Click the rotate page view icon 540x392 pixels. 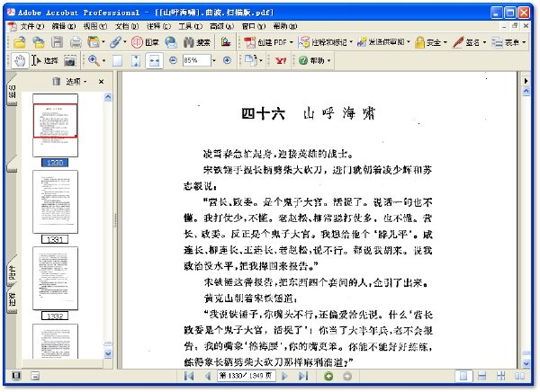(x=253, y=60)
